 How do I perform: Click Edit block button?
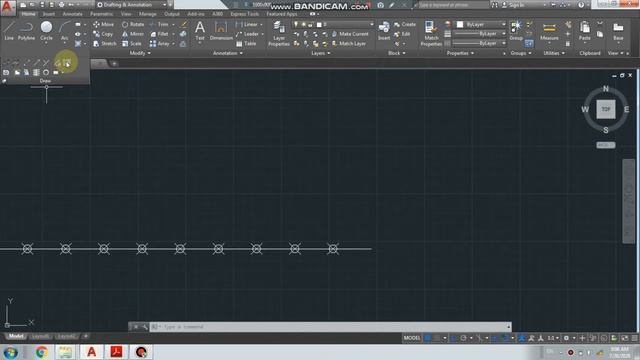tap(402, 34)
